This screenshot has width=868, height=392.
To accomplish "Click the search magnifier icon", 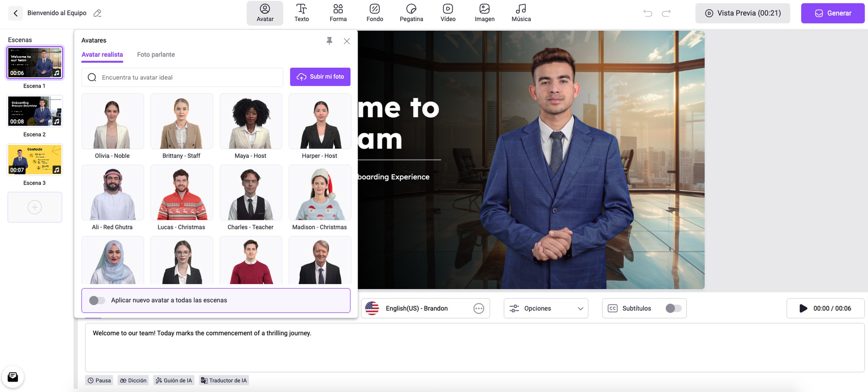I will click(92, 77).
